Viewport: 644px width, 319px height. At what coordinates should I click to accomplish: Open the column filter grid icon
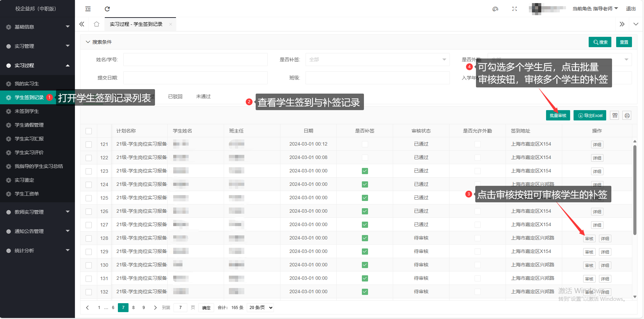point(615,116)
